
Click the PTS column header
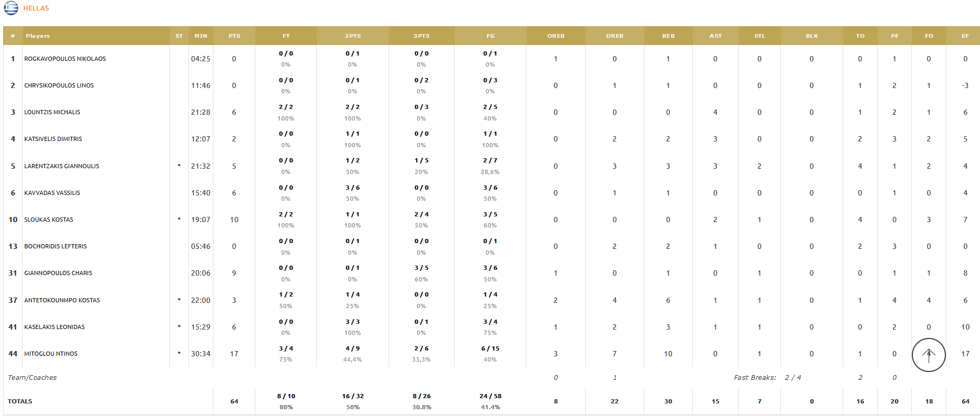234,36
